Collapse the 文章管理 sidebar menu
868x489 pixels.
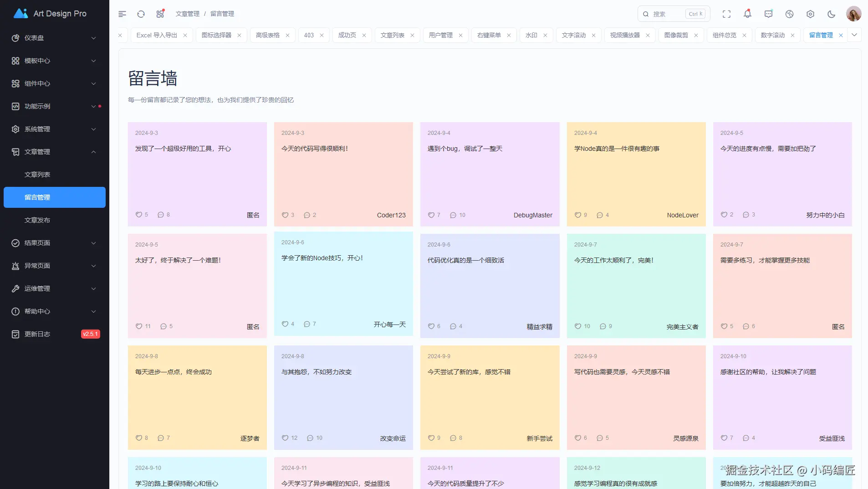coord(55,152)
